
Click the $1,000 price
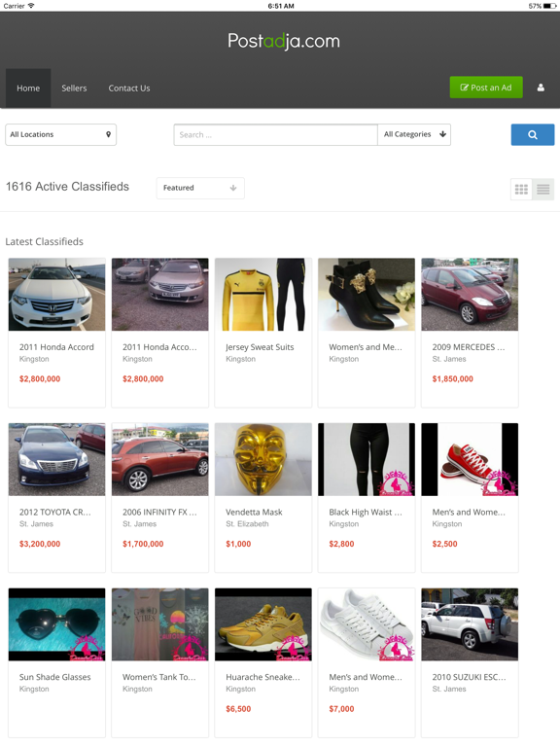(x=238, y=544)
